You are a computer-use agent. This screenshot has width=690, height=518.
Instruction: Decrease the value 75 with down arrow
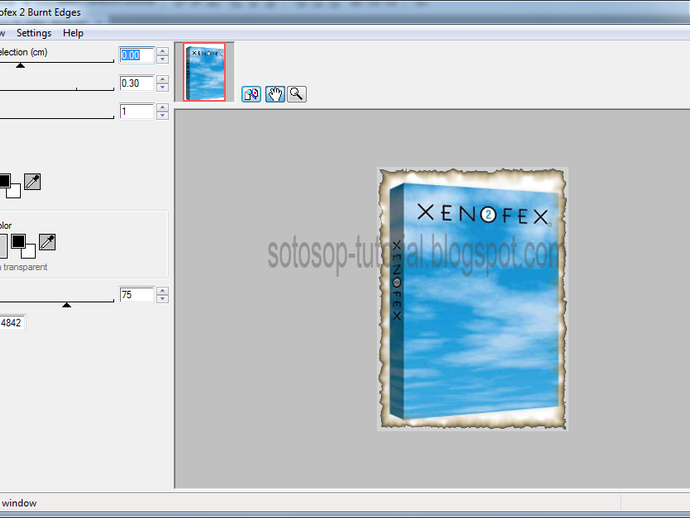click(162, 299)
